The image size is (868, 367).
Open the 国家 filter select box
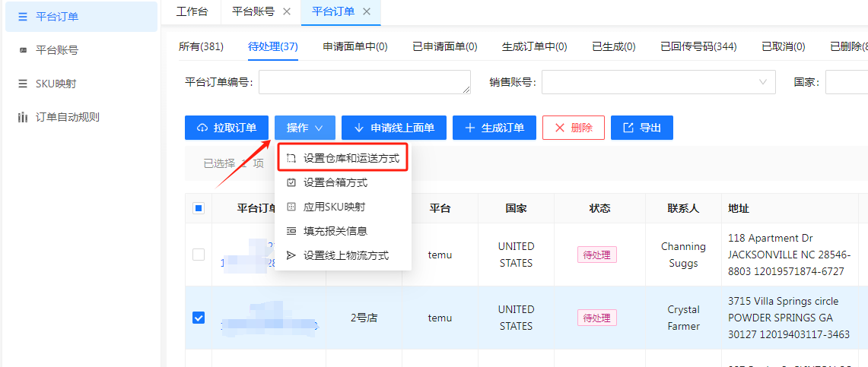coord(845,82)
